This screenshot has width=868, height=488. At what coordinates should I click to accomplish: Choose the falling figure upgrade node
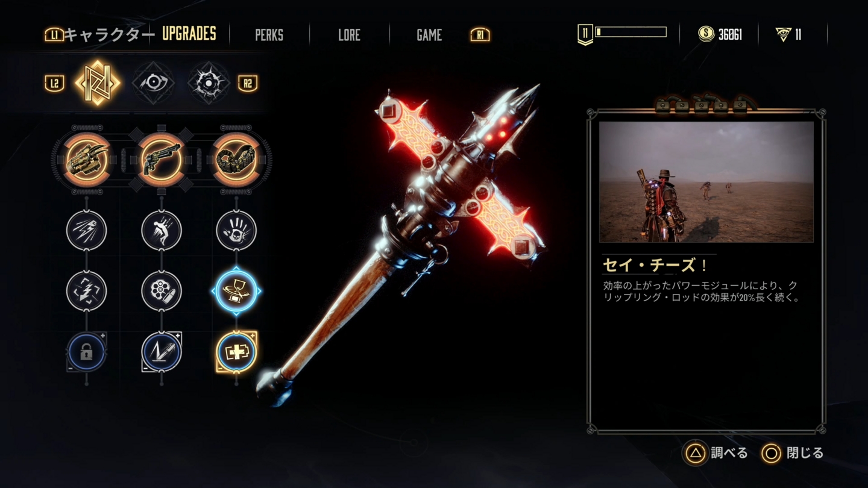[162, 230]
